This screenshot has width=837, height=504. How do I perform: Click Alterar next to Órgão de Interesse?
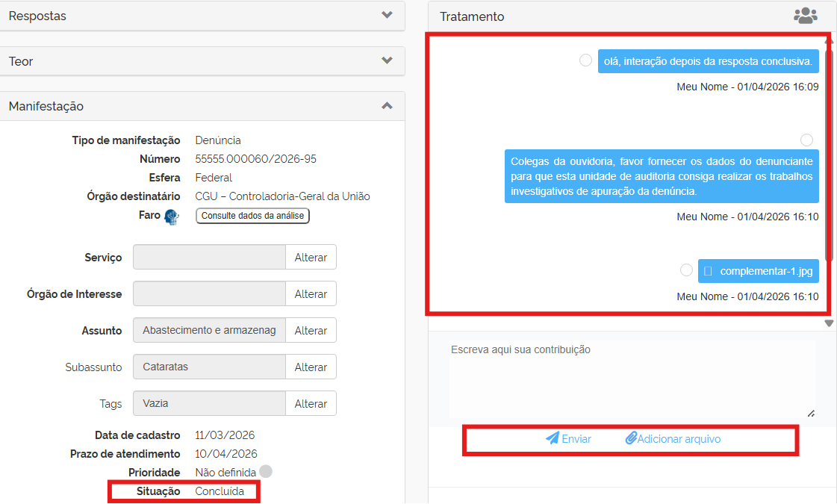(x=311, y=293)
